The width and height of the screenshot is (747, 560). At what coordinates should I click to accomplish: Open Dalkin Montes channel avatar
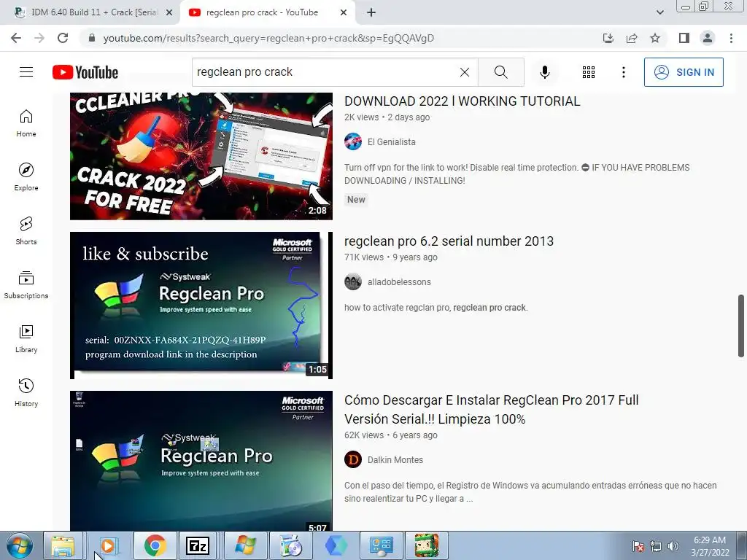point(353,460)
